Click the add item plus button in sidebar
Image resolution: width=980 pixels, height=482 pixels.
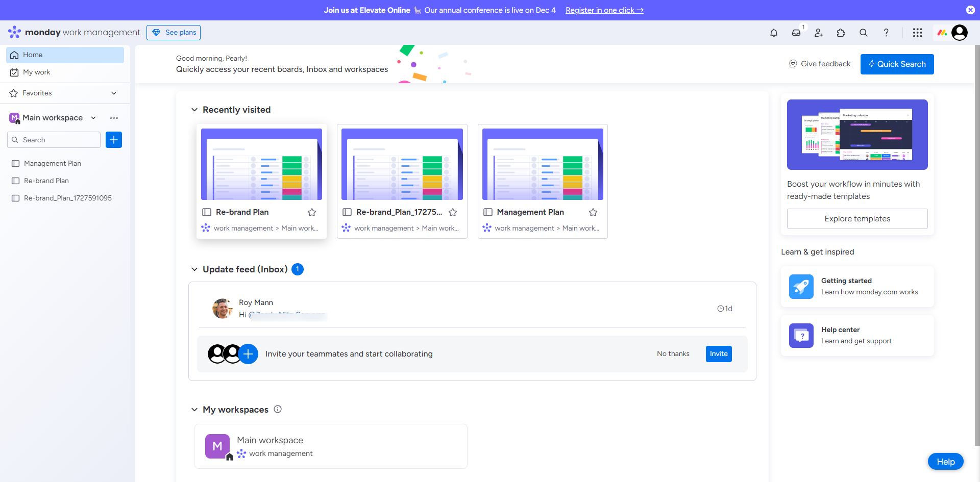pos(114,140)
